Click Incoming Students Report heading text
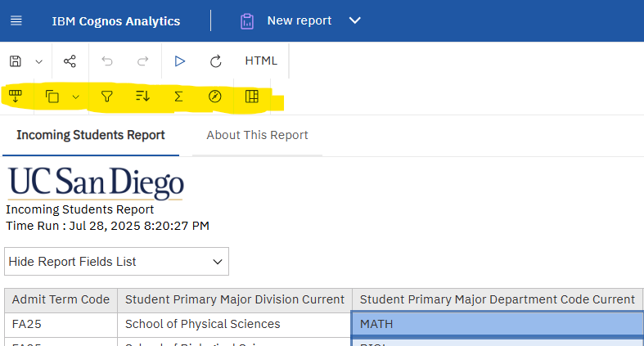Image resolution: width=644 pixels, height=346 pixels. coord(79,209)
